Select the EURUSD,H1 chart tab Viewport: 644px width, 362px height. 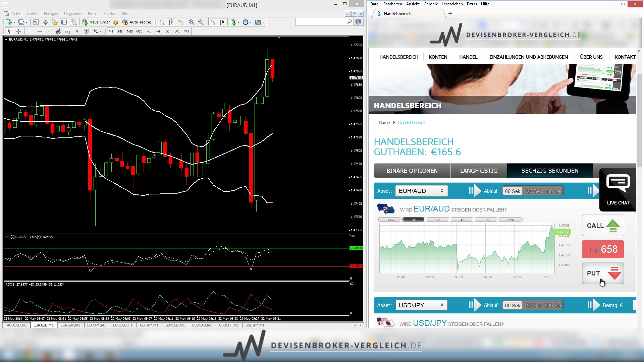123,325
